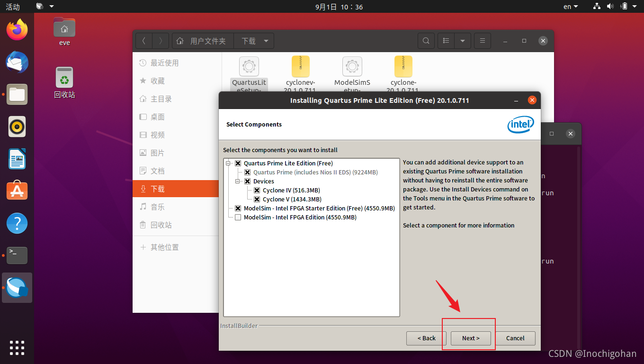Open Help icon in the dock
The image size is (644, 364).
tap(17, 223)
